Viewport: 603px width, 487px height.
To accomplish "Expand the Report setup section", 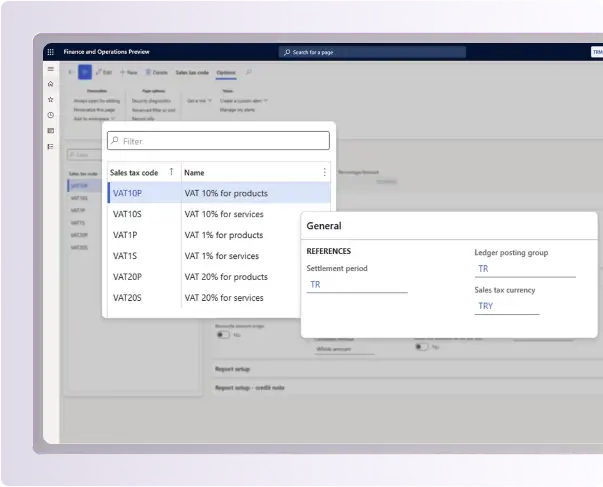I will coord(233,369).
